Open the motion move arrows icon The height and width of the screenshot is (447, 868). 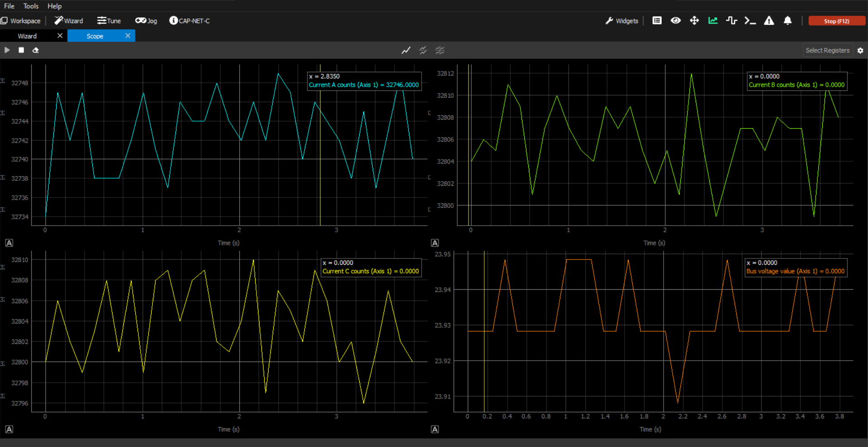[x=694, y=21]
